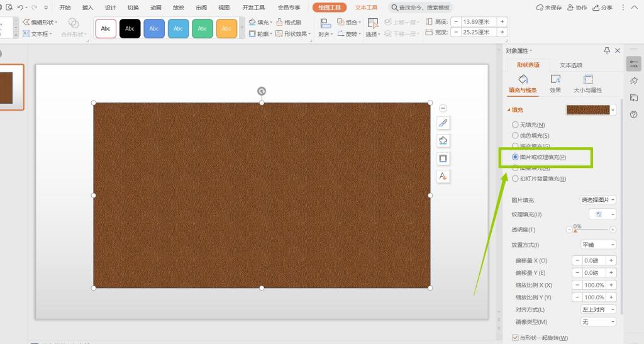644x344 pixels.
Task: Select the Solid Fill (纯色填充) radio option
Action: pos(516,136)
